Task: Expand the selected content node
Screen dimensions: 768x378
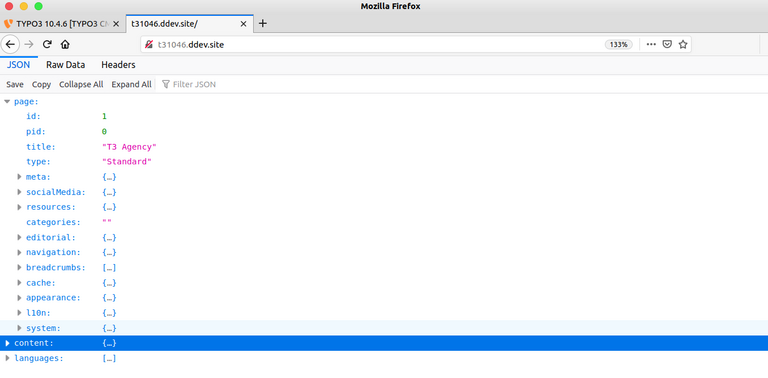Action: pyautogui.click(x=7, y=343)
